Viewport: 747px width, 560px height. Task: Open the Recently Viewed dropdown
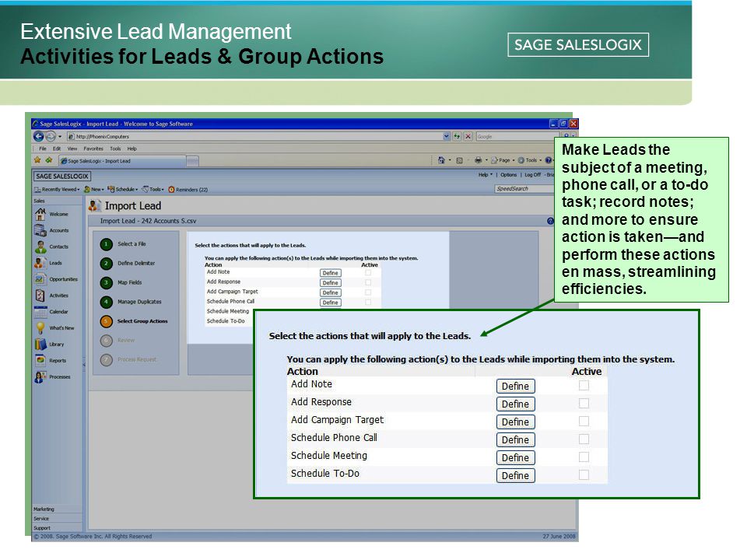point(57,190)
